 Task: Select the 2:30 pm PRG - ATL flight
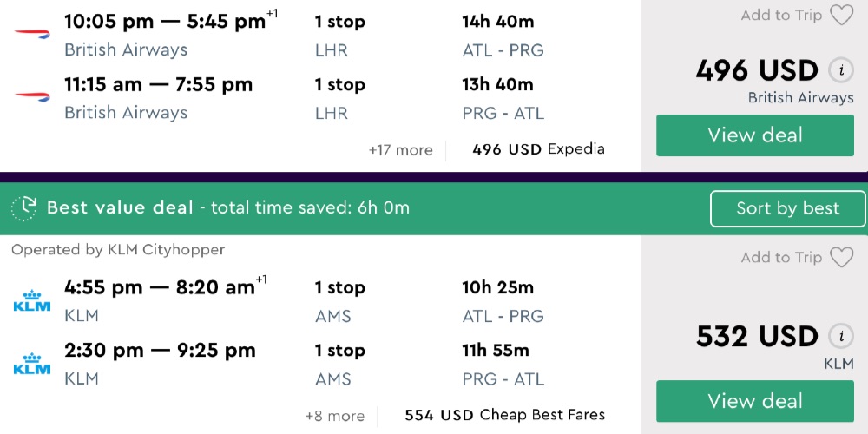click(x=160, y=351)
